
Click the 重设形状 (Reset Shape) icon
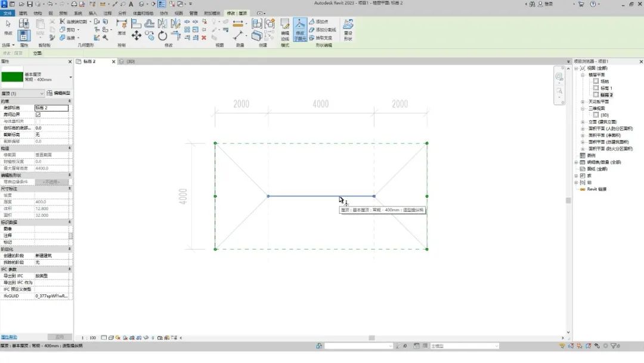tap(348, 28)
